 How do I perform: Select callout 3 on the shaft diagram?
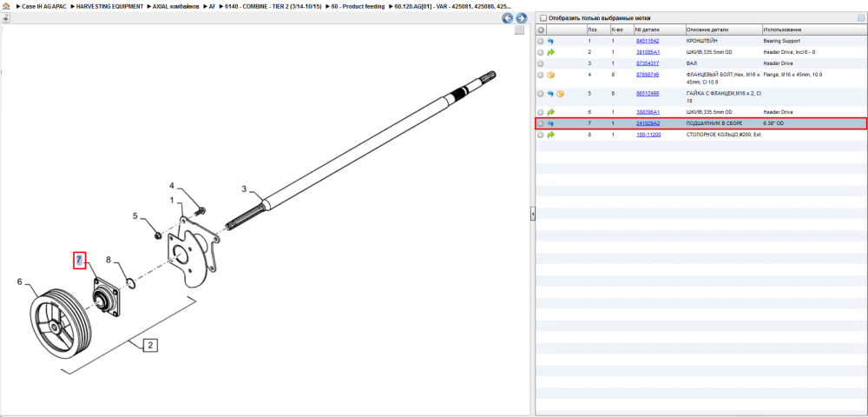click(x=244, y=189)
